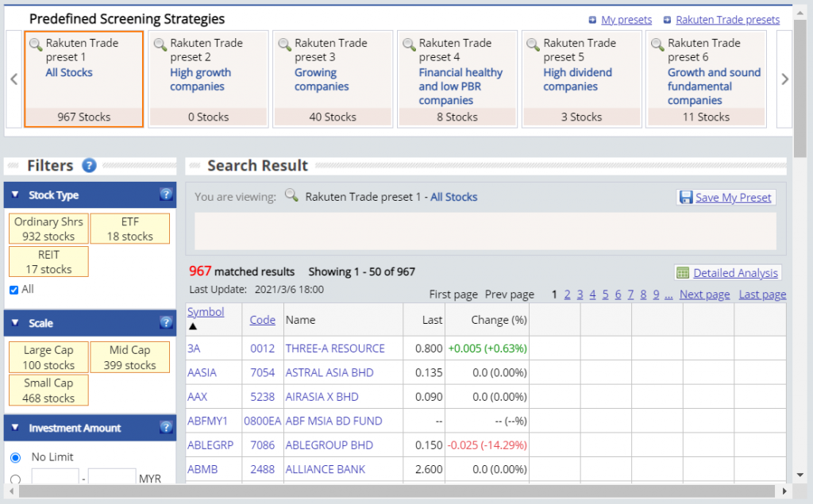Open the Rakuten Trade presets link
This screenshot has width=813, height=504.
click(x=727, y=20)
